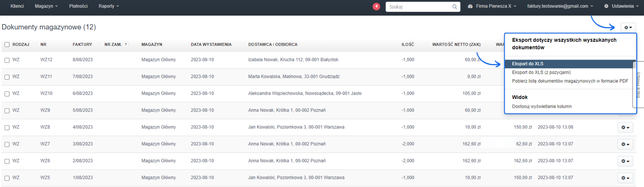This screenshot has height=187, width=644.
Task: Open the Raporty dropdown in the navbar
Action: point(109,6)
